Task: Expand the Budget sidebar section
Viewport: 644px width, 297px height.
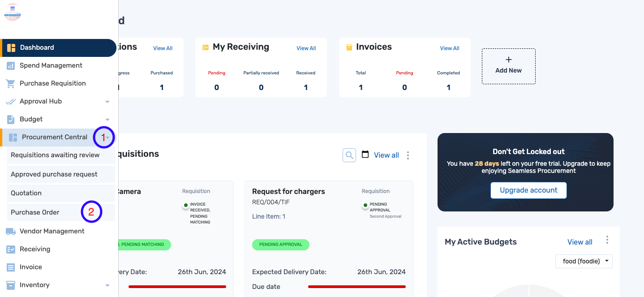Action: click(x=107, y=119)
